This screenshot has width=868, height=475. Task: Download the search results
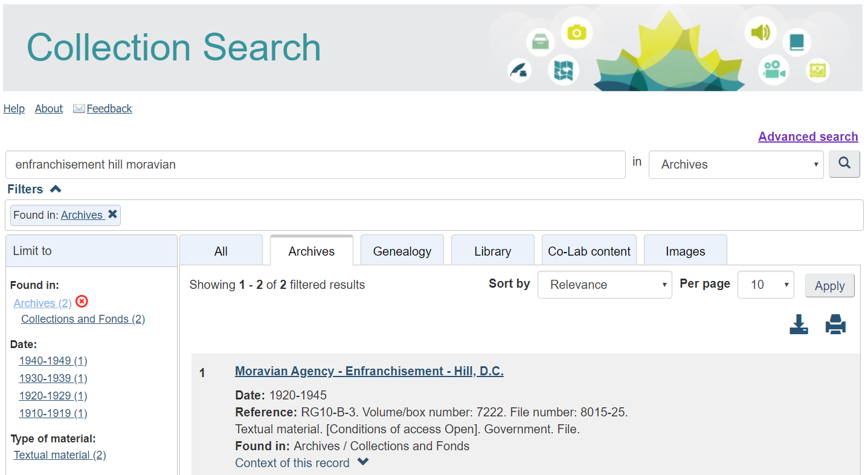(x=799, y=325)
